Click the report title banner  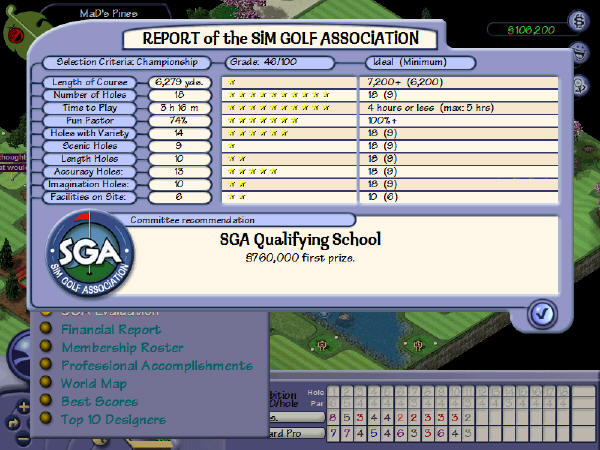click(x=280, y=38)
